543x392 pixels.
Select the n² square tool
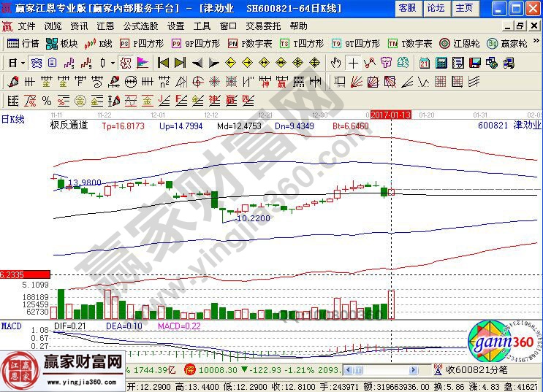164,82
